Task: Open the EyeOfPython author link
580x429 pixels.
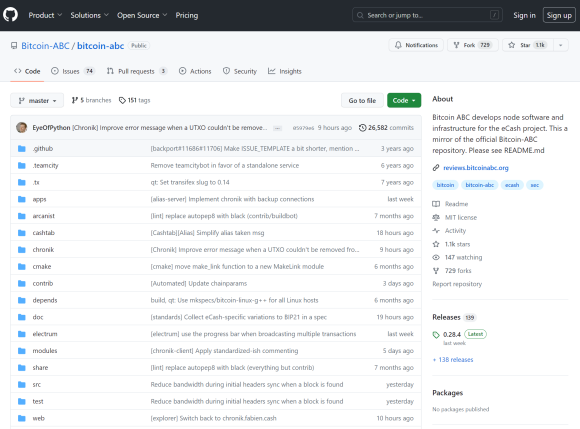Action: tap(51, 127)
